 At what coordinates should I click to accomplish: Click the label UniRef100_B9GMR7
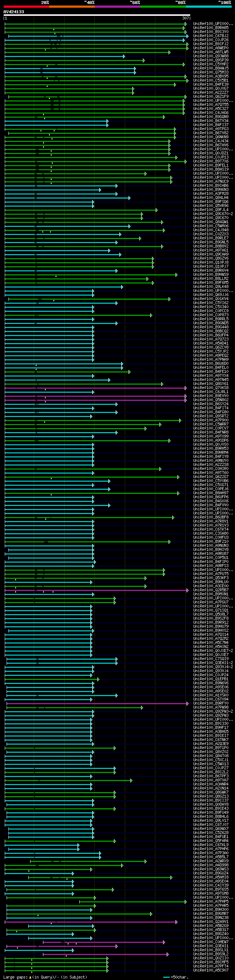click(211, 914)
